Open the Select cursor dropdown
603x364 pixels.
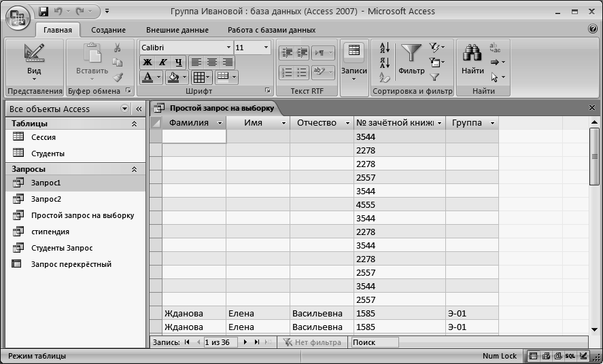(498, 77)
